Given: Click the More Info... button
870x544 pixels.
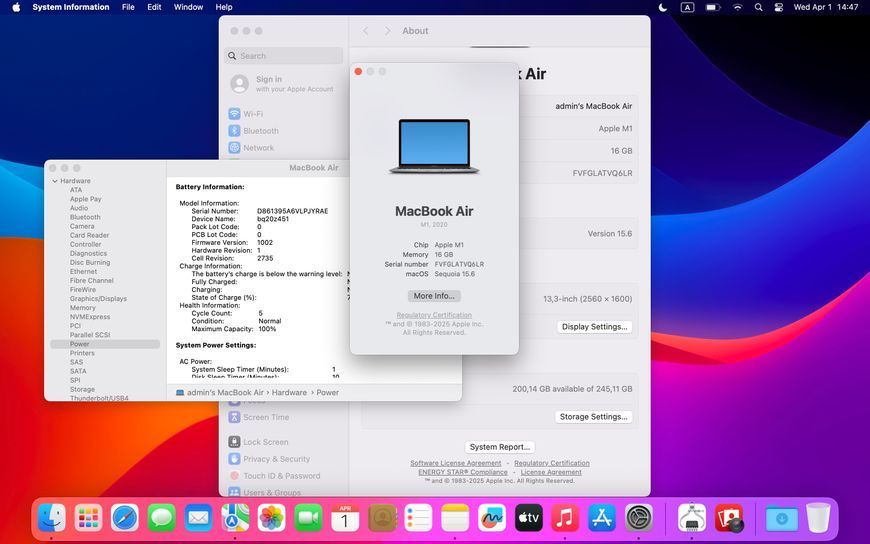Looking at the screenshot, I should [x=434, y=296].
